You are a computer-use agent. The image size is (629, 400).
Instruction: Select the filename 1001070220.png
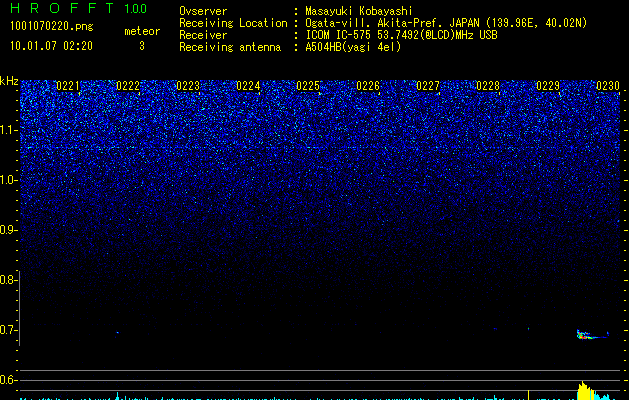pyautogui.click(x=52, y=26)
